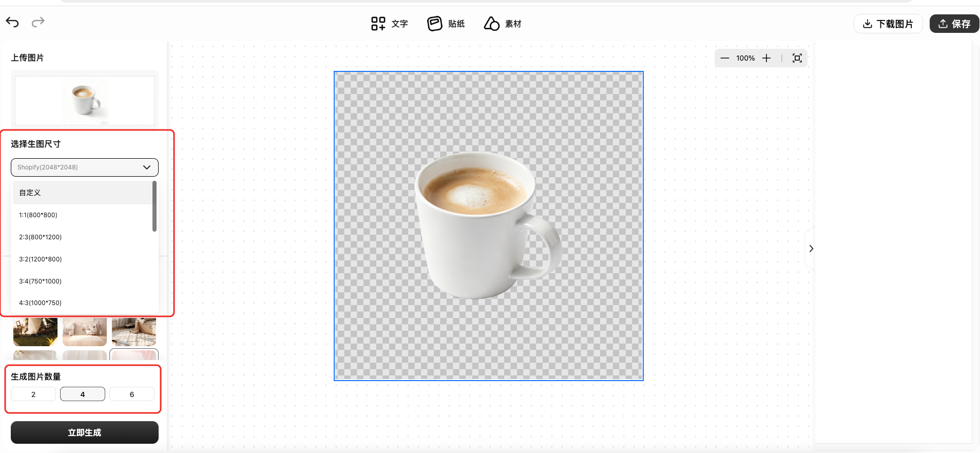Click the fit-to-screen icon
The image size is (980, 453).
pos(797,58)
